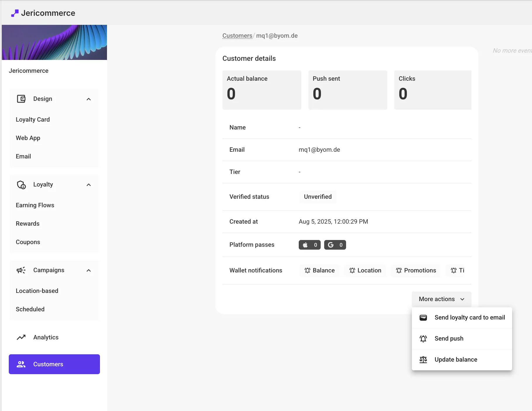The image size is (532, 411).
Task: Click the Apple platform pass badge
Action: [x=309, y=245]
